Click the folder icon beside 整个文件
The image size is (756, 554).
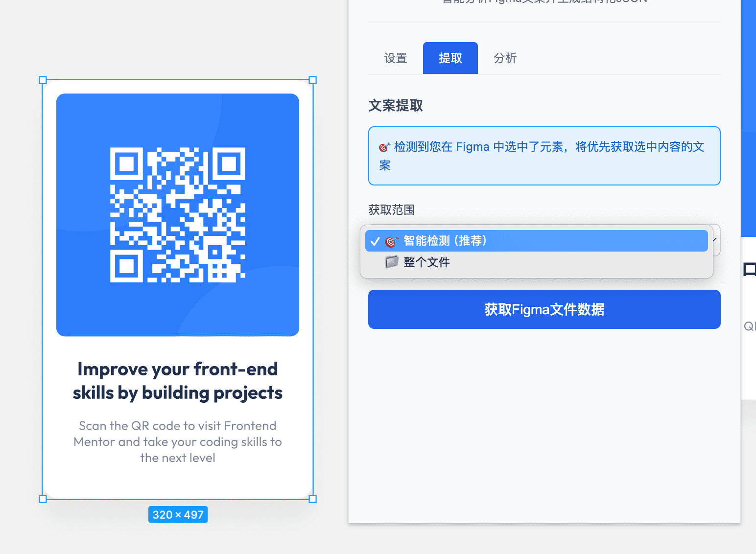pos(391,262)
